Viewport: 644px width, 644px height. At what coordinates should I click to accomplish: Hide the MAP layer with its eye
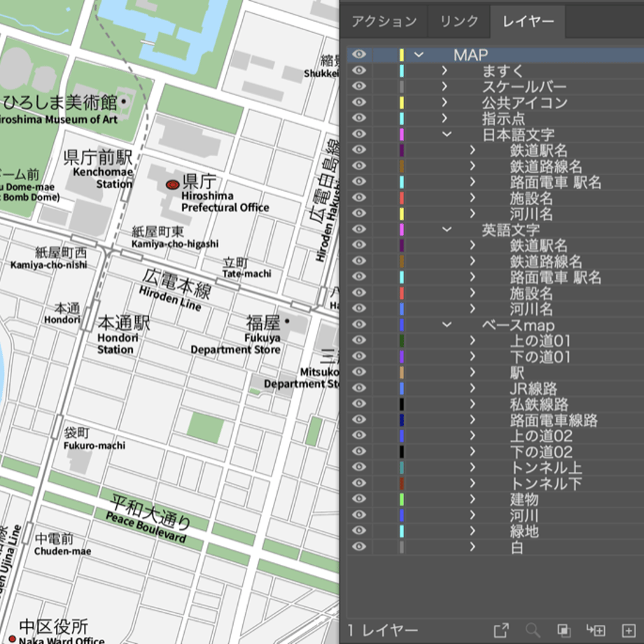(x=359, y=54)
